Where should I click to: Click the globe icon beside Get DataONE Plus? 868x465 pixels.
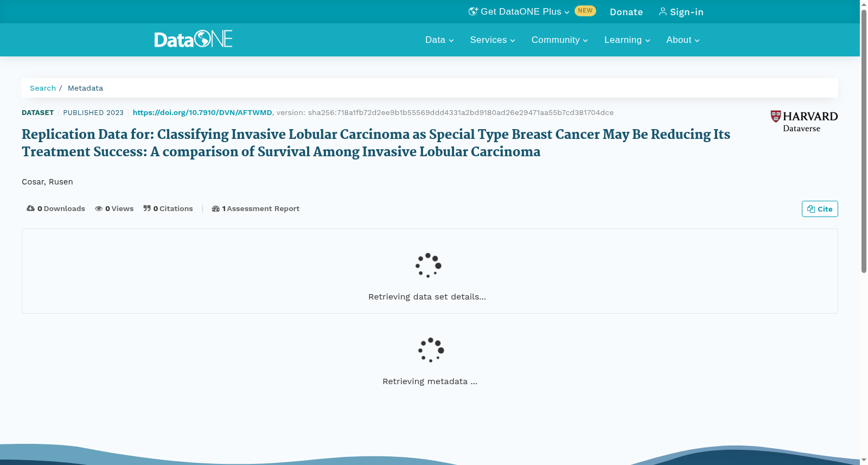pyautogui.click(x=473, y=11)
